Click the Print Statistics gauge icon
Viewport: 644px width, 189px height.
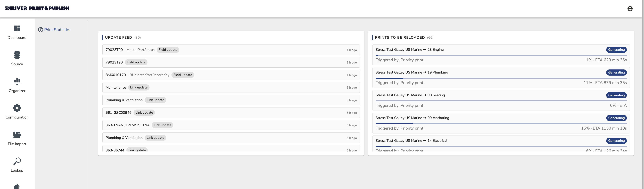coord(40,30)
